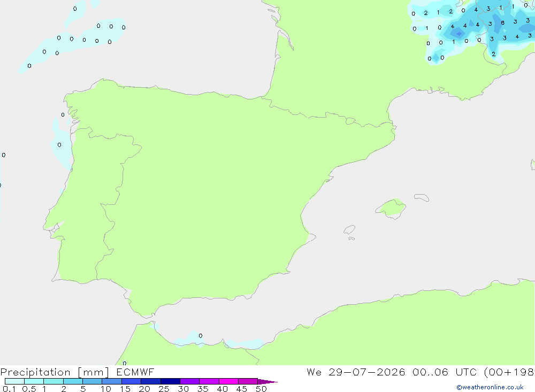Select the 25–30 mm navy legend swatch
Viewport: 535px width, 392px height.
(x=170, y=381)
